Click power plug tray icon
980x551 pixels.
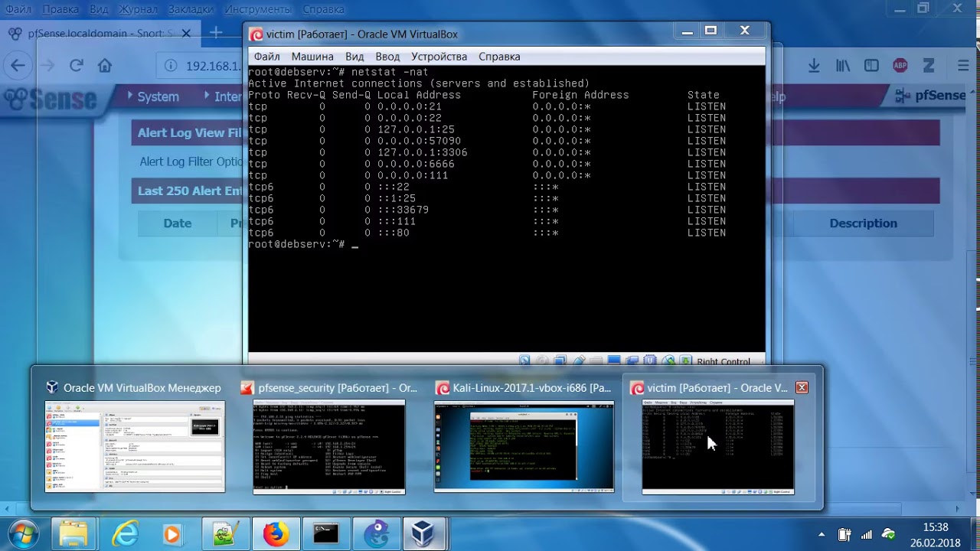pyautogui.click(x=844, y=534)
